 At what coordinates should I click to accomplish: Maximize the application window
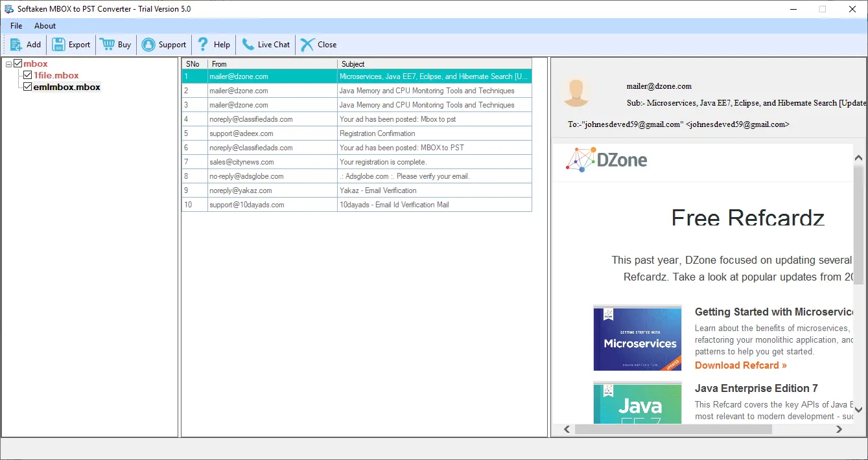[823, 9]
